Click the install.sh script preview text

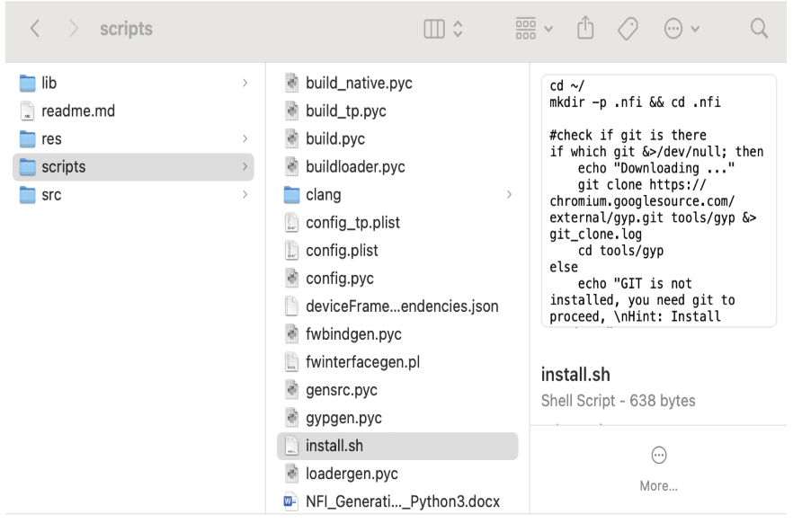658,200
